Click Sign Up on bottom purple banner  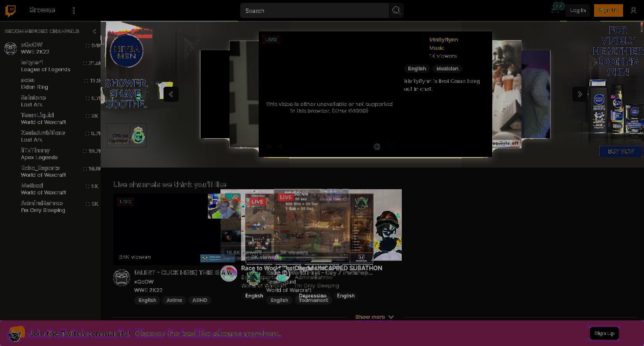coord(604,333)
